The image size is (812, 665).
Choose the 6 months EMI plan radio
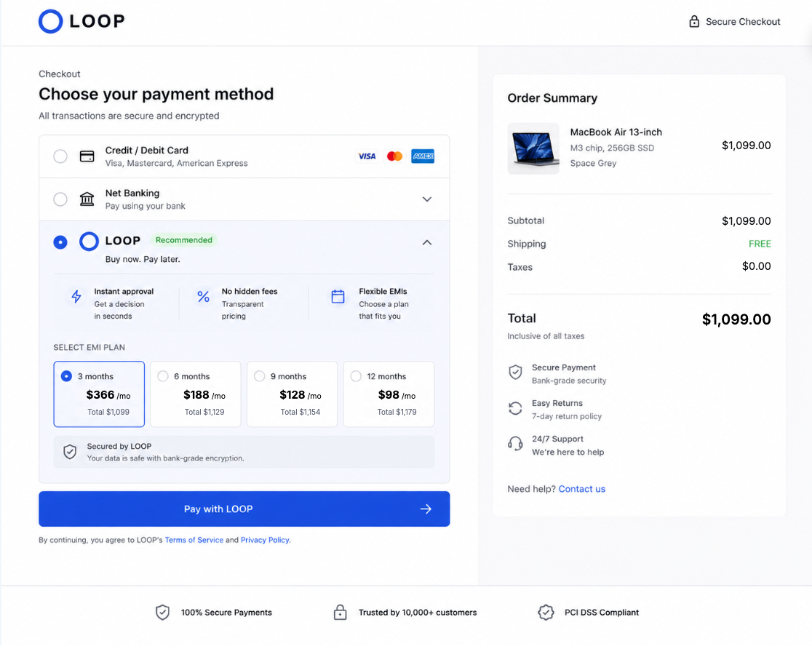162,376
